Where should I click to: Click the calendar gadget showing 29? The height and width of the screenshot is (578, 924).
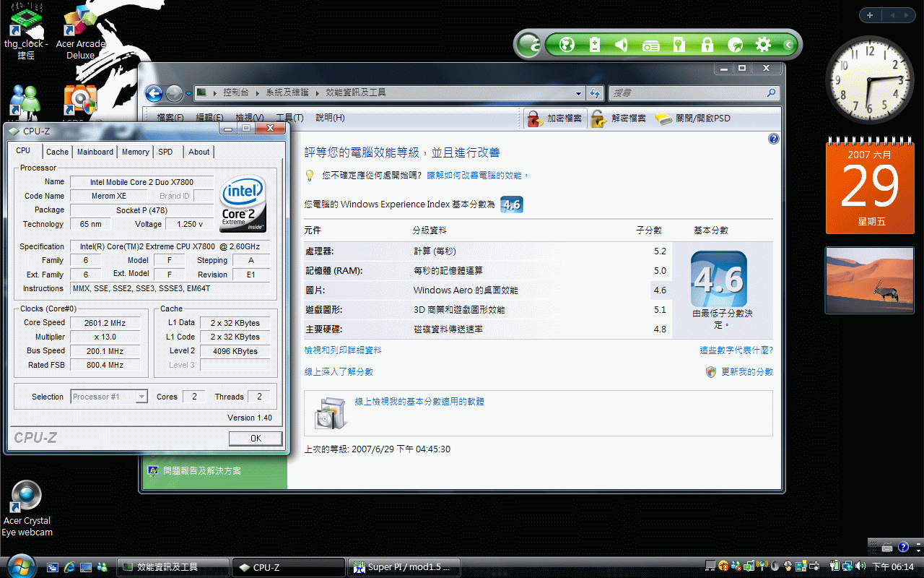(870, 186)
